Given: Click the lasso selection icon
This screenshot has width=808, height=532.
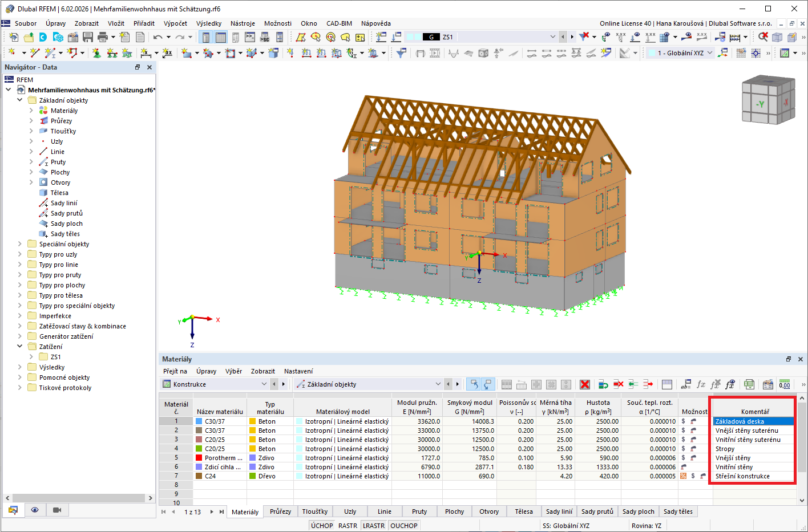Looking at the screenshot, I should (345, 37).
